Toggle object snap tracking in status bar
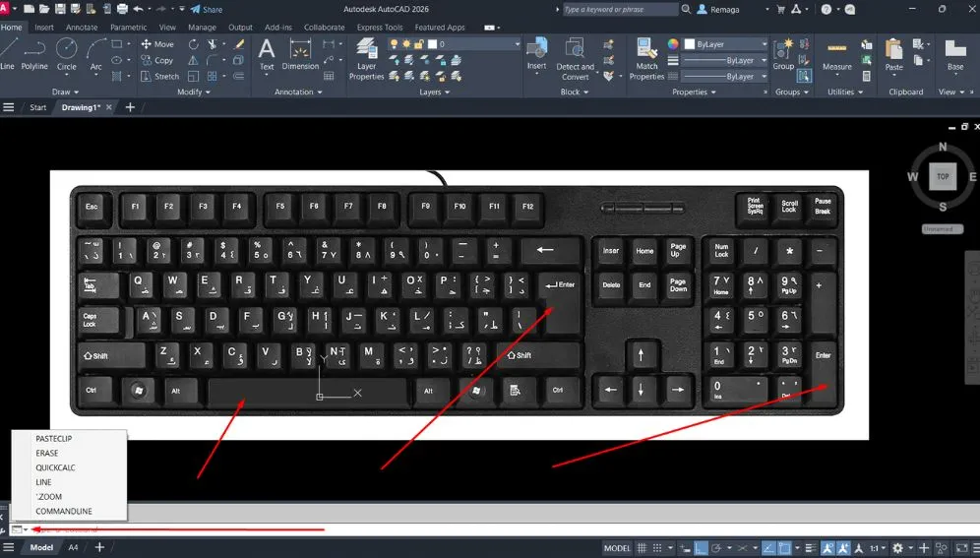Image resolution: width=980 pixels, height=558 pixels. [768, 548]
